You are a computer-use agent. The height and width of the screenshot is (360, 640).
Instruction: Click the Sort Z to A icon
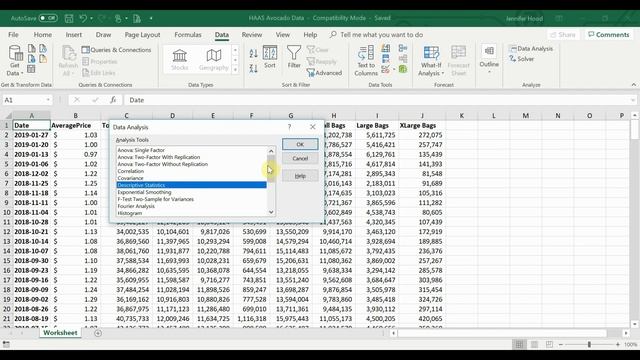pos(253,69)
